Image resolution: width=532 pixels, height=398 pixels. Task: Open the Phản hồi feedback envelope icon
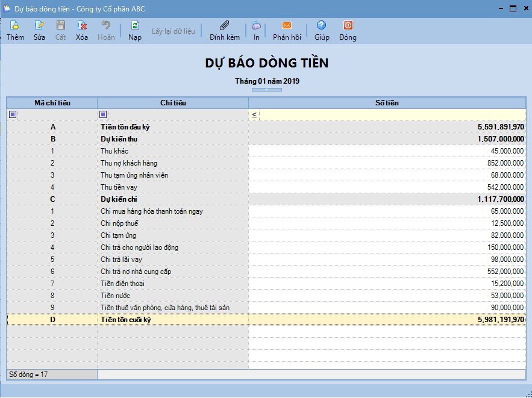click(287, 26)
